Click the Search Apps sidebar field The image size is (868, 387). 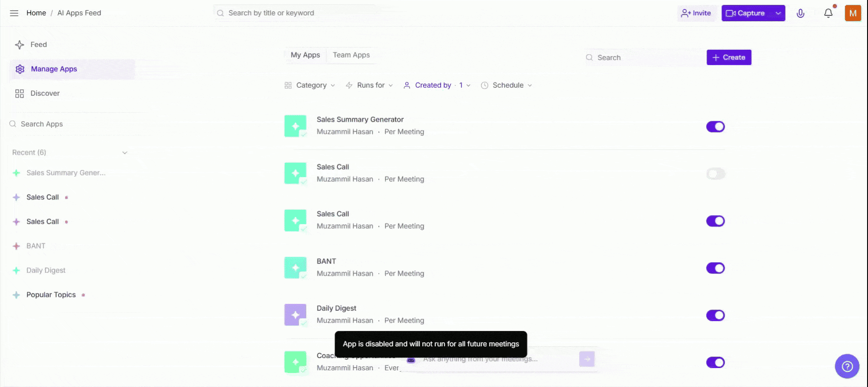[72, 124]
